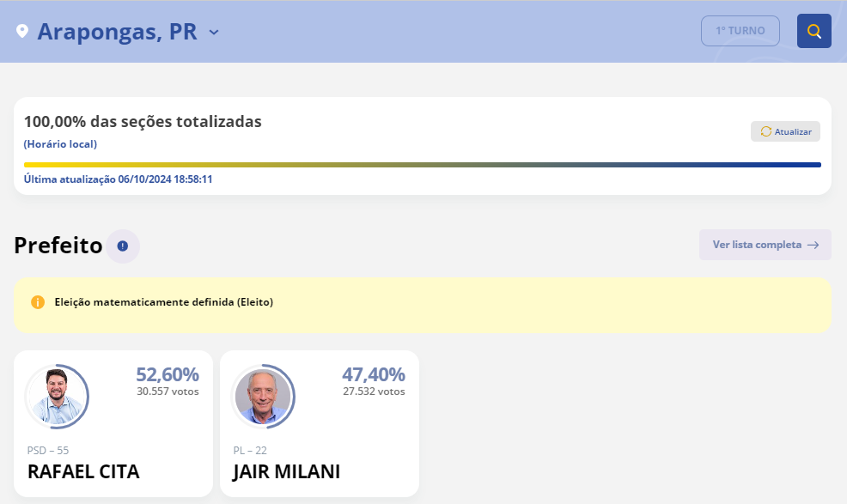The height and width of the screenshot is (504, 847).
Task: Click Rafael Cita's candidate photo
Action: pyautogui.click(x=57, y=397)
